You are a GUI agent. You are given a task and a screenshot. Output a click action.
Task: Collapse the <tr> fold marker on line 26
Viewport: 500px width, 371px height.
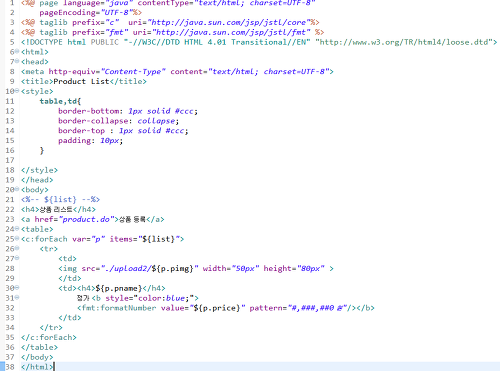[x=17, y=248]
